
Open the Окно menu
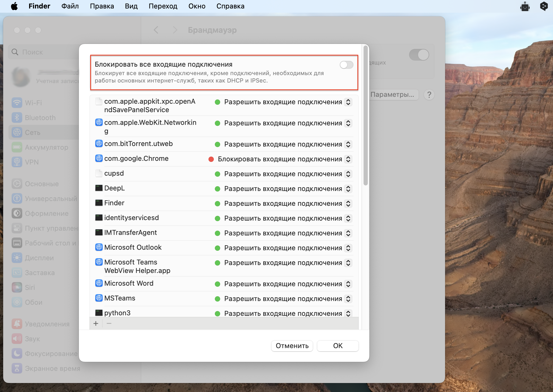click(x=197, y=6)
